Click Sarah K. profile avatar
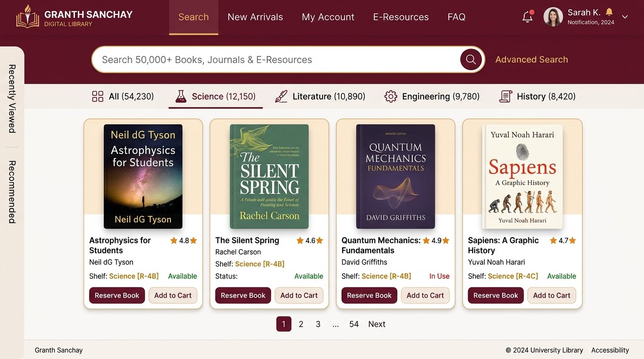644x359 pixels. (x=553, y=17)
